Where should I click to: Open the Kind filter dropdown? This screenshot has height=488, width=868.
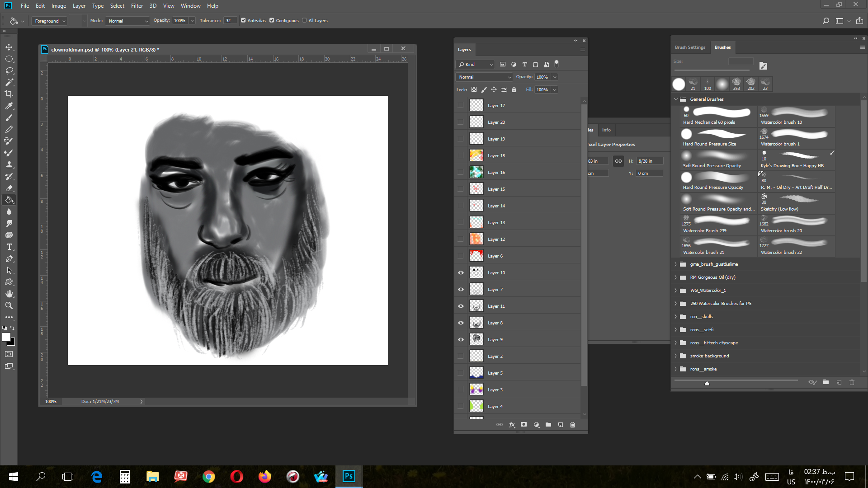[476, 65]
